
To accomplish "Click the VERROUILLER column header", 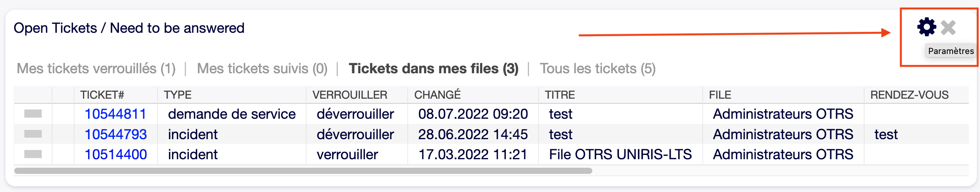I will click(350, 95).
